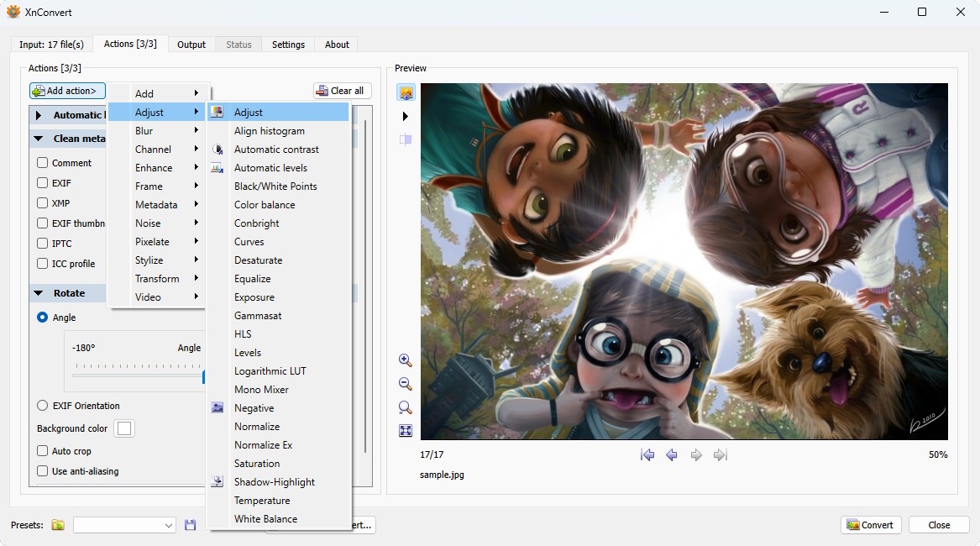This screenshot has width=980, height=546.
Task: Choose White Balance action
Action: coord(279,518)
